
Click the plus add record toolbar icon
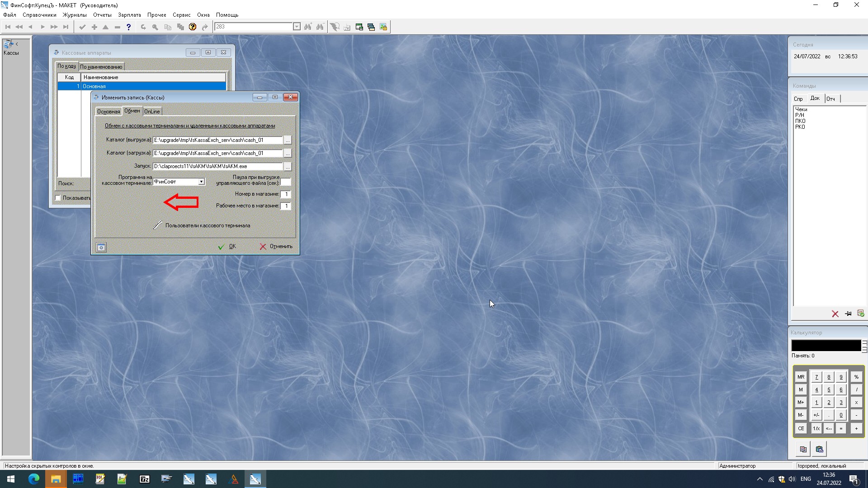pyautogui.click(x=94, y=27)
